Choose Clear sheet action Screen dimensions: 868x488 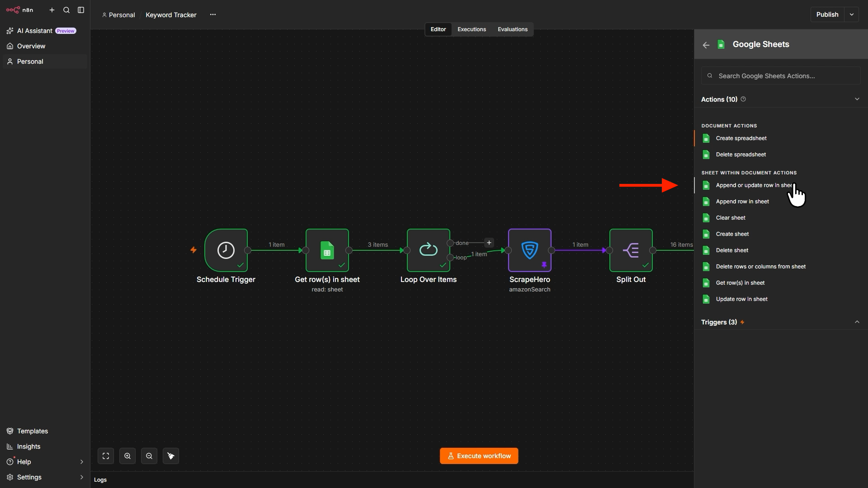pyautogui.click(x=781, y=218)
